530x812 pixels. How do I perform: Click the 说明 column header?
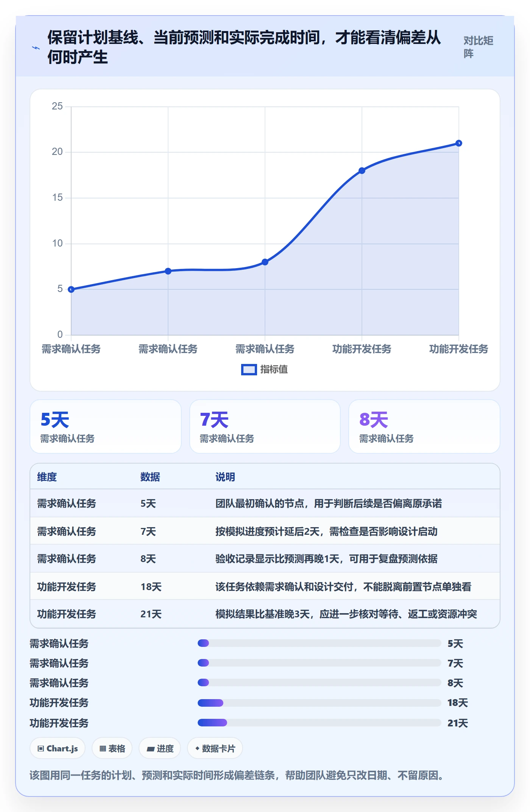point(225,477)
